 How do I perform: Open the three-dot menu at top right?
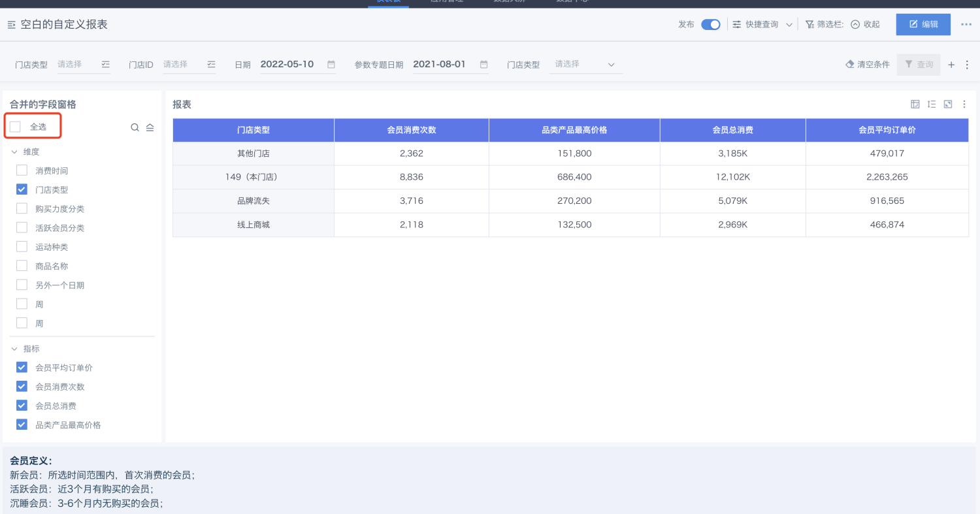pyautogui.click(x=966, y=25)
